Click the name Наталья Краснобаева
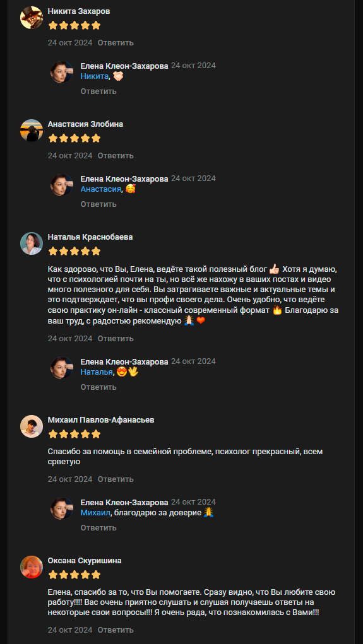This screenshot has width=363, height=644. click(90, 237)
